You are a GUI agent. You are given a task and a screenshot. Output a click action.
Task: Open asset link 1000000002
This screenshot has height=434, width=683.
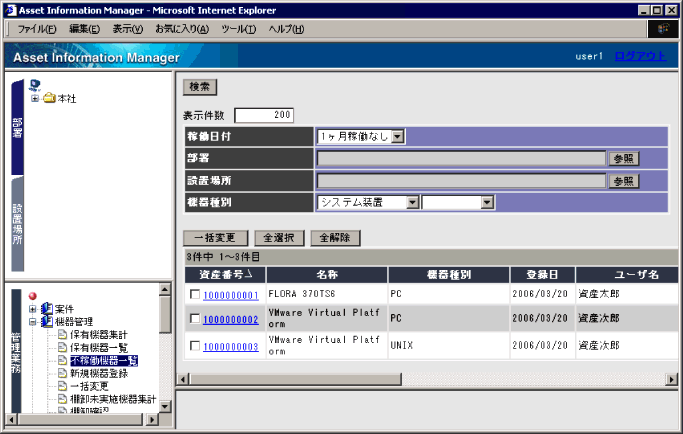click(231, 319)
